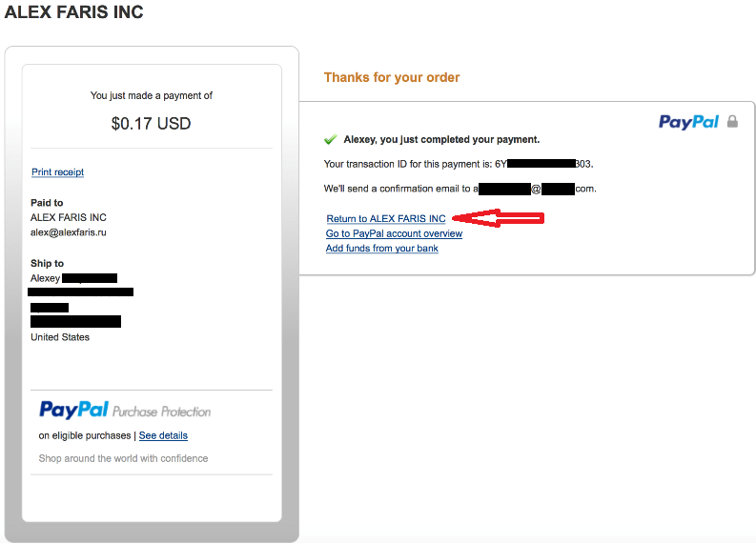
Task: Click the red arrow annotation
Action: (498, 218)
